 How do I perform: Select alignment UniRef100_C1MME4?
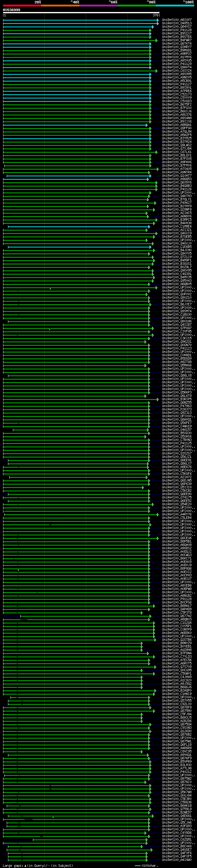[x=177, y=226]
